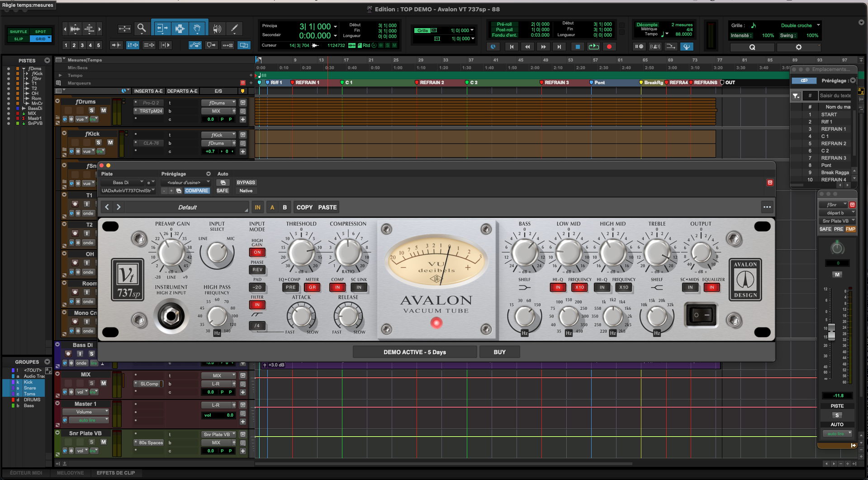Switch to the MELODYNE tab
The width and height of the screenshot is (868, 480).
pyautogui.click(x=70, y=473)
